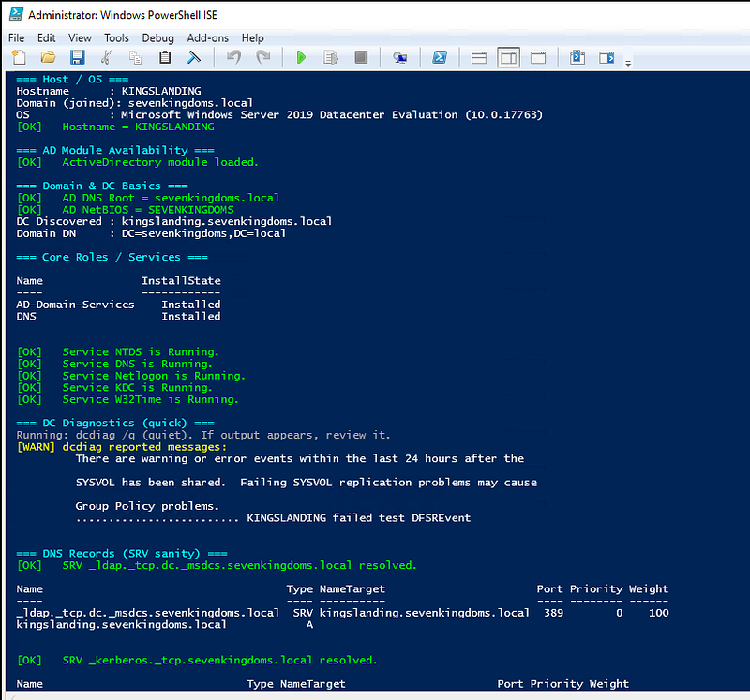Click 'Service Netlogon is Running.' line

(131, 376)
